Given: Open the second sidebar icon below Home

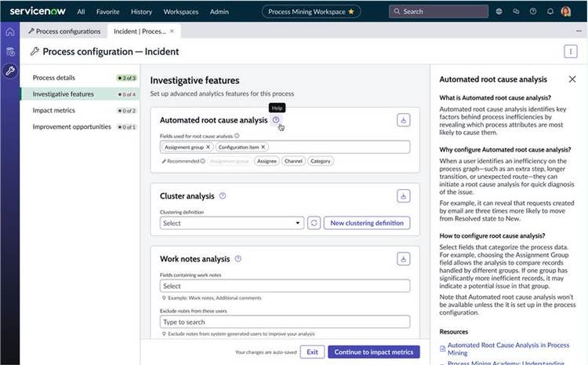Looking at the screenshot, I should pos(10,52).
